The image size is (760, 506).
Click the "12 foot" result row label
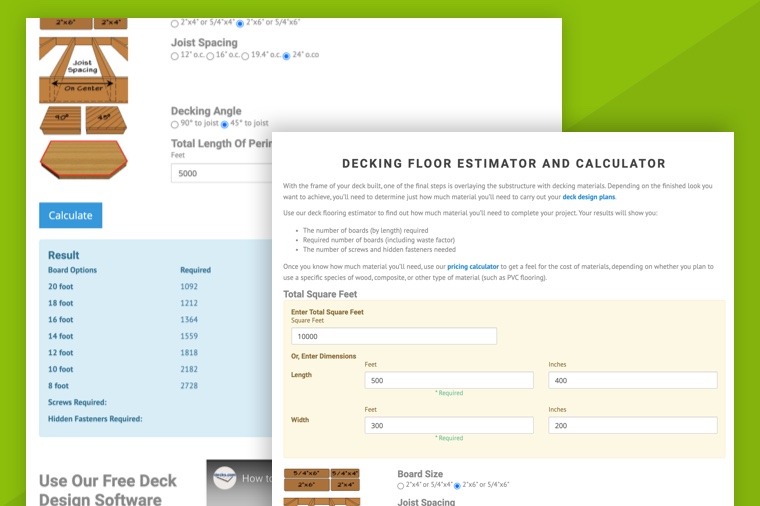click(x=61, y=352)
